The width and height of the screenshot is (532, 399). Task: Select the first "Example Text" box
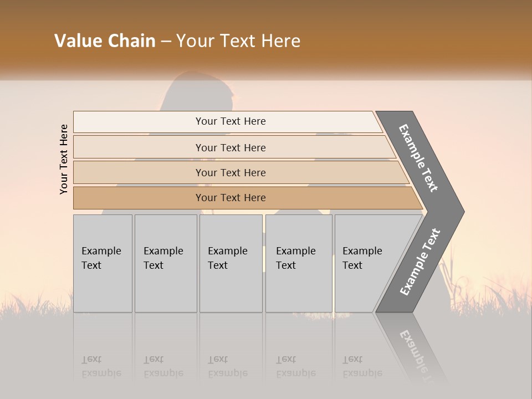[x=103, y=263]
